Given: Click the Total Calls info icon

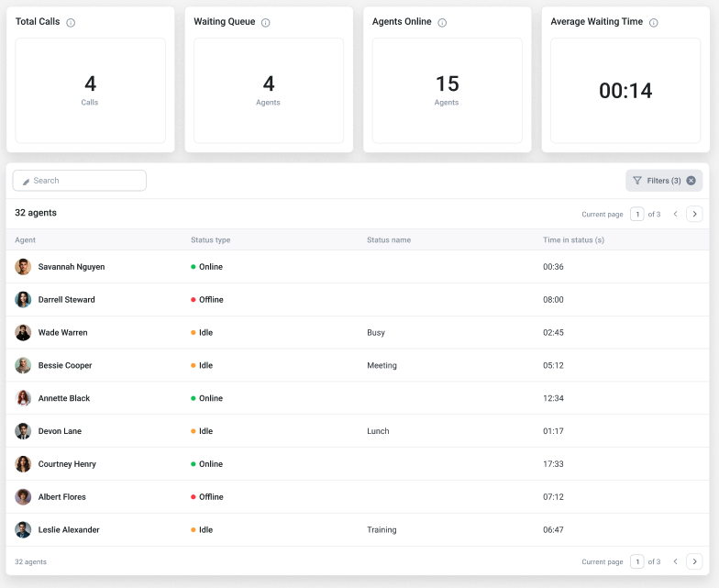Looking at the screenshot, I should (71, 23).
